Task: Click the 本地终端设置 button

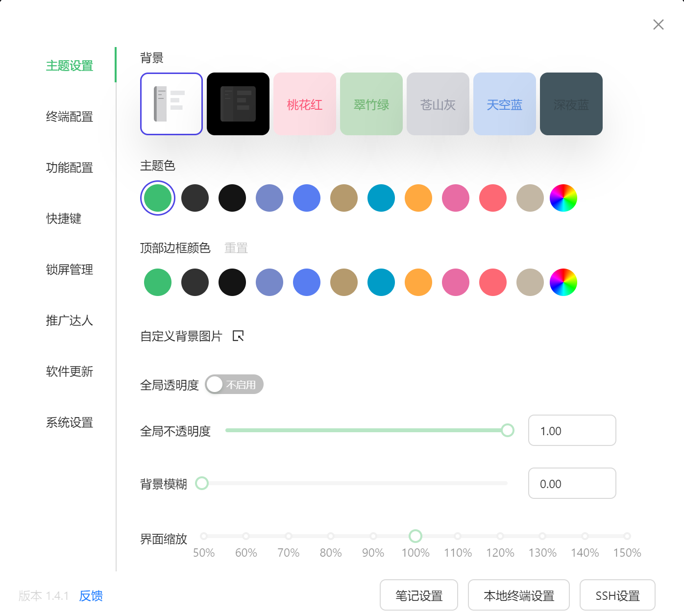Action: 519,595
